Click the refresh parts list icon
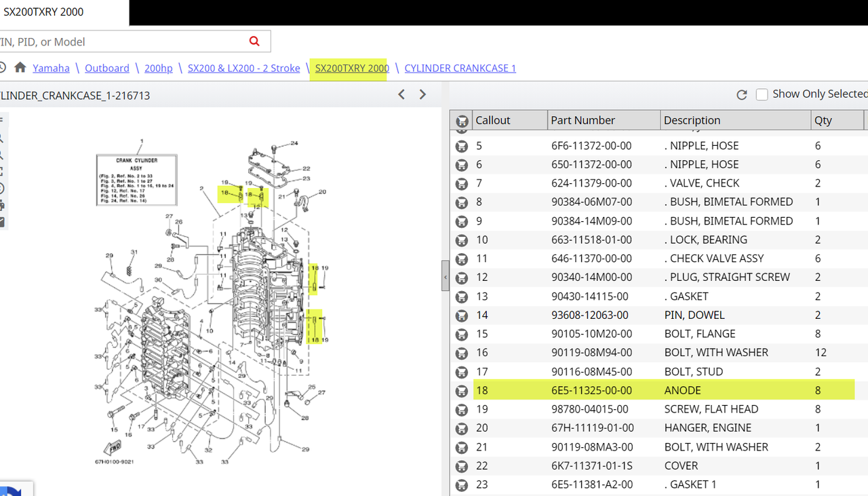 [742, 95]
